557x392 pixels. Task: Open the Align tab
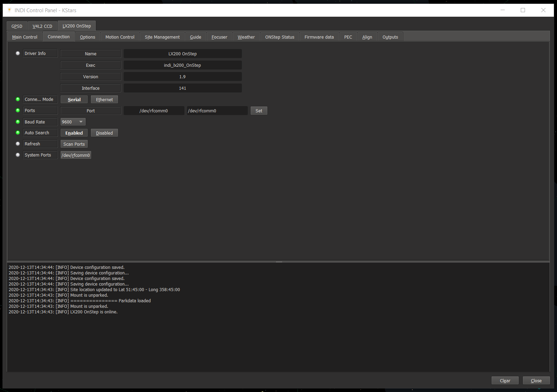367,37
